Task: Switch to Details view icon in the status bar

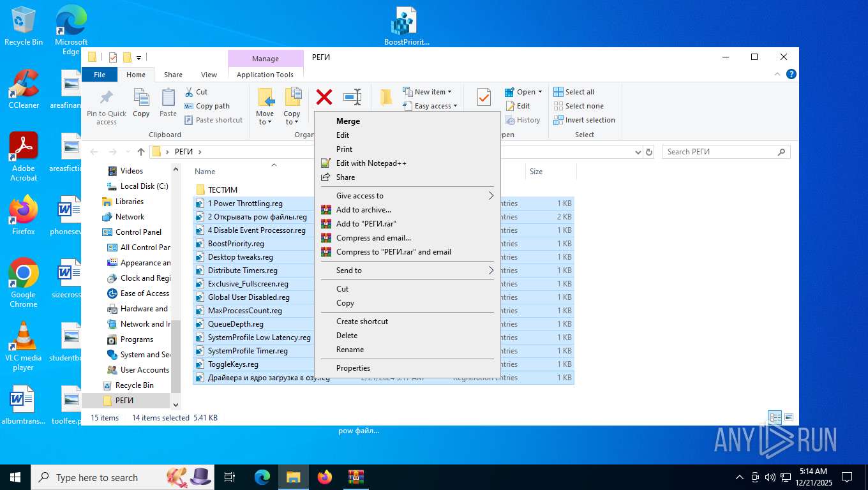Action: click(x=775, y=417)
